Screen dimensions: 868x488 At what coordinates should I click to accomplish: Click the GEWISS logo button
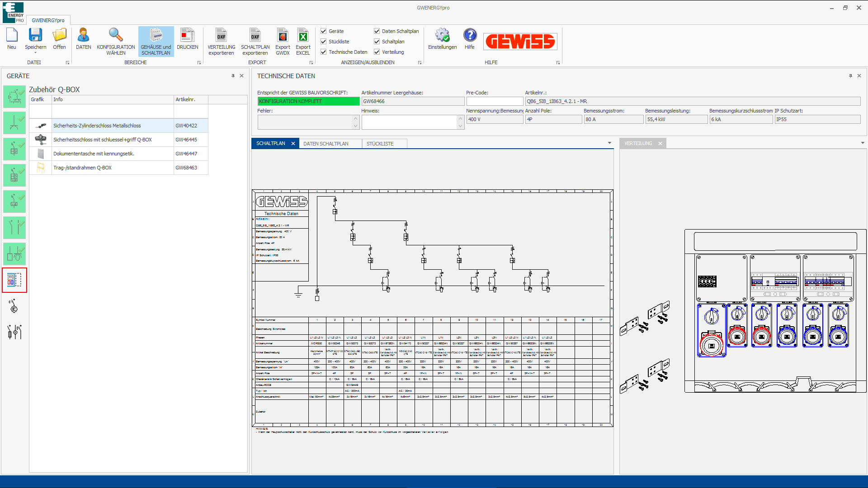tap(520, 42)
